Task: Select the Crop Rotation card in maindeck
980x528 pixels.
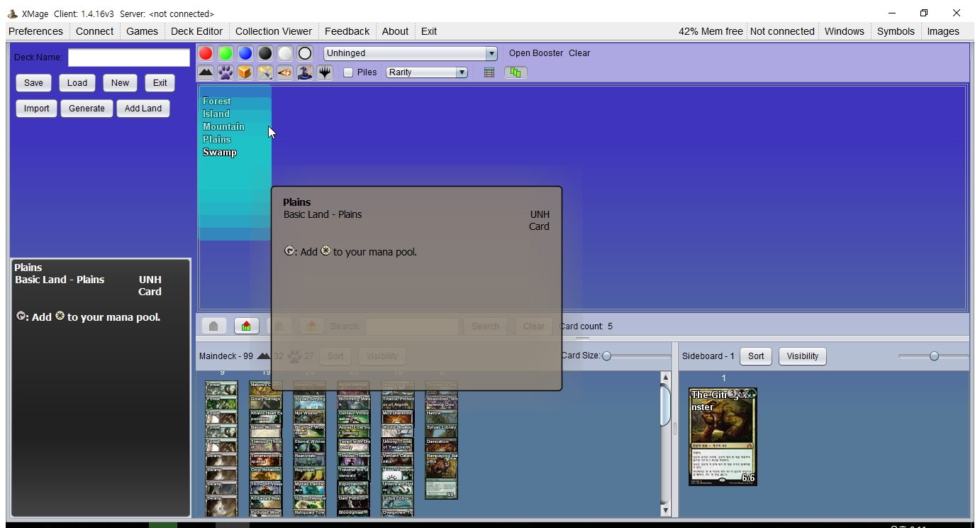Action: (x=265, y=473)
